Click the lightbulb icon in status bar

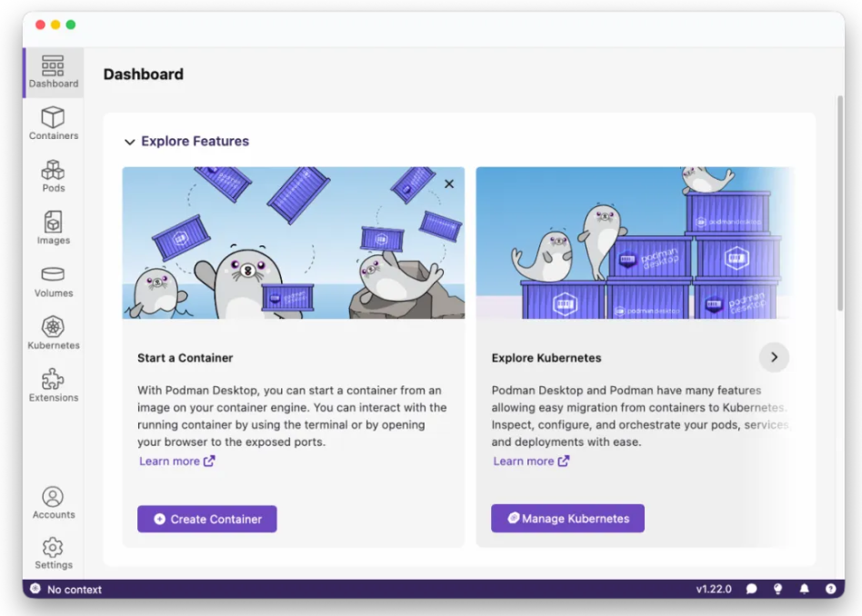point(777,589)
